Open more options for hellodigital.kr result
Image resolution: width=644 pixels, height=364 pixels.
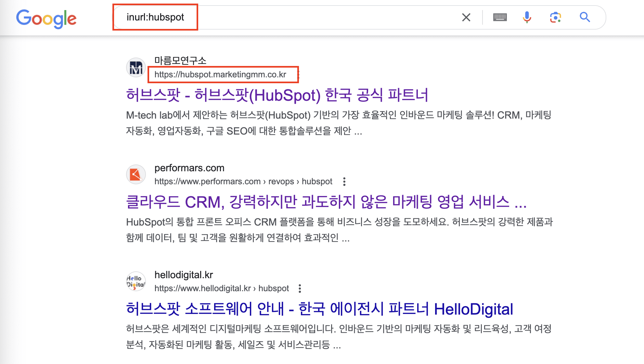click(300, 289)
